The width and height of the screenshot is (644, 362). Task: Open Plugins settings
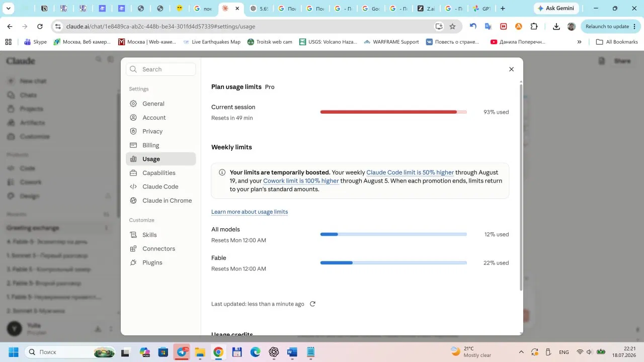tap(160, 262)
